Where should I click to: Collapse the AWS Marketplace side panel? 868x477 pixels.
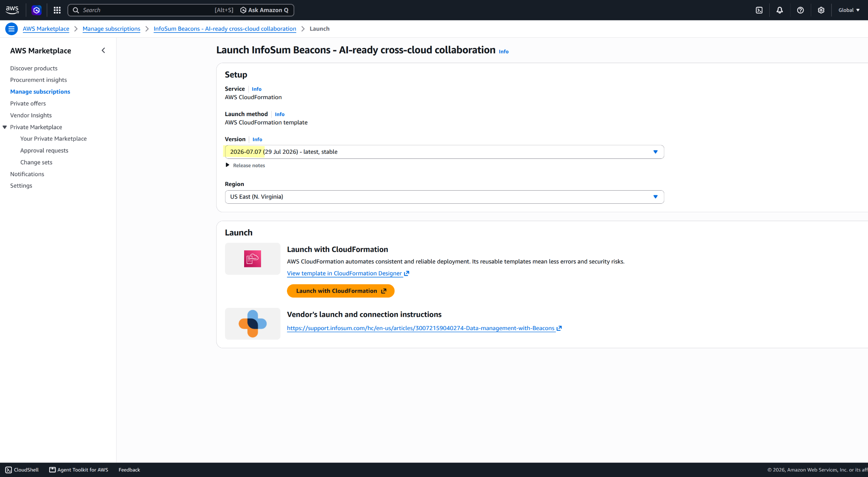pyautogui.click(x=103, y=50)
